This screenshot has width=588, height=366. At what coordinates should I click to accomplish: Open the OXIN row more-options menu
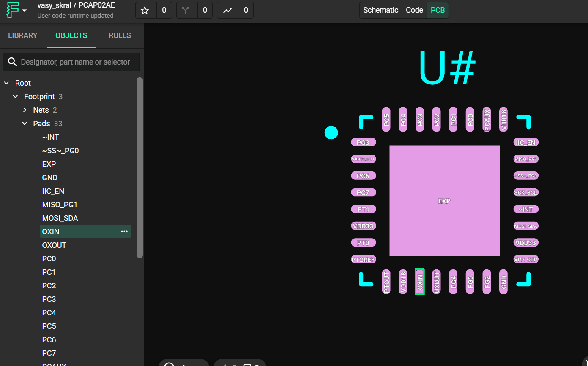click(124, 232)
